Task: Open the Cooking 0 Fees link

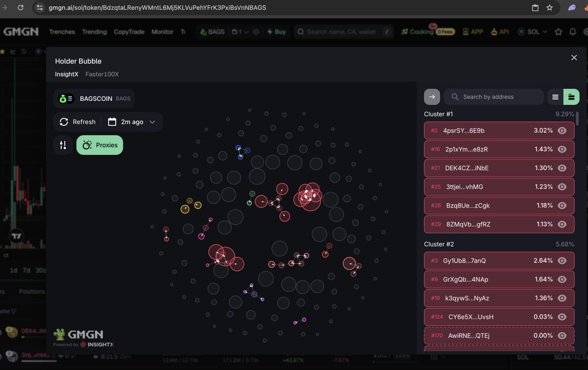Action: pyautogui.click(x=428, y=32)
